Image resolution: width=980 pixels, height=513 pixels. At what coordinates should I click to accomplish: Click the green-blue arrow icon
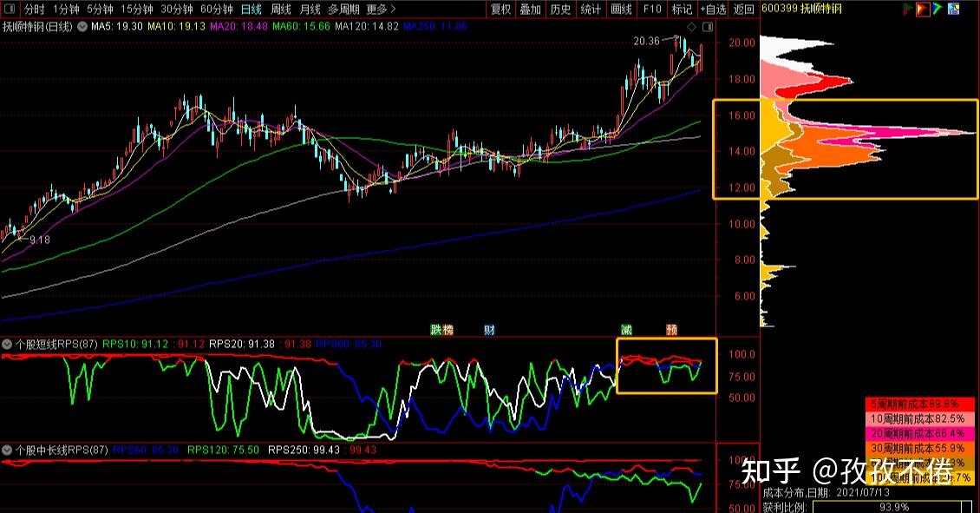pos(938,9)
